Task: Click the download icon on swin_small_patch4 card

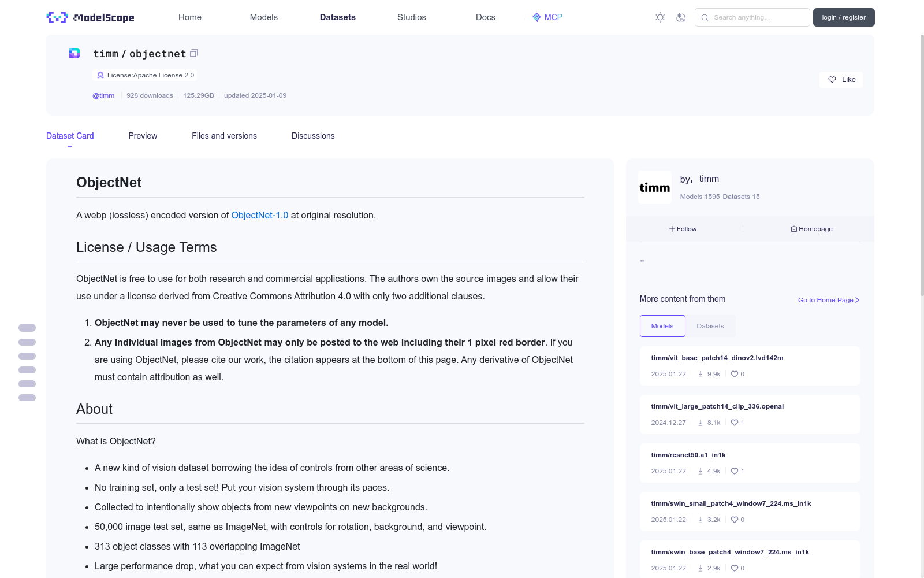Action: click(701, 520)
